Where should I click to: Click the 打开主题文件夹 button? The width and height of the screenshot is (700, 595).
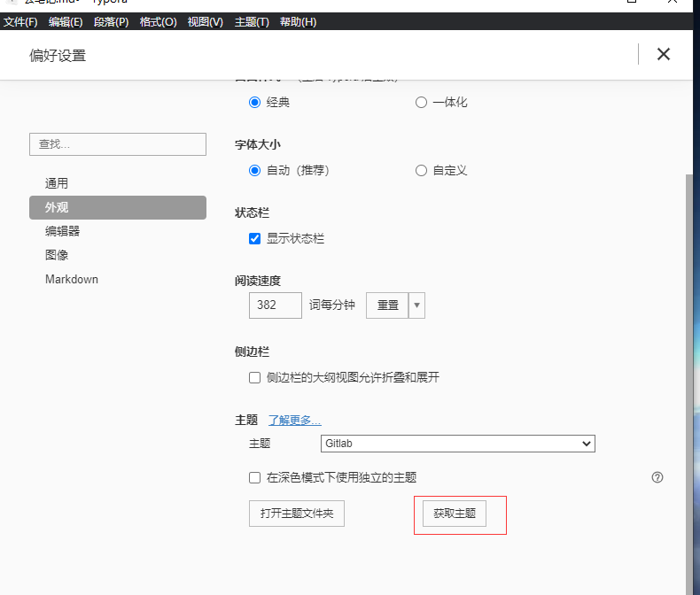297,514
